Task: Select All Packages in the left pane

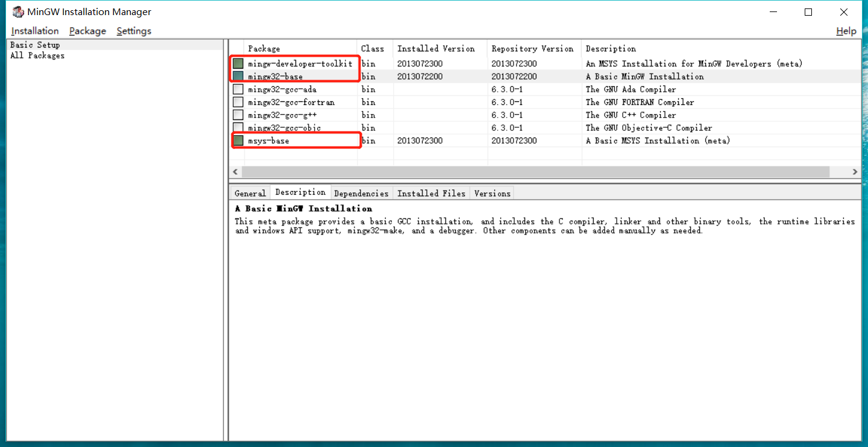Action: click(37, 55)
